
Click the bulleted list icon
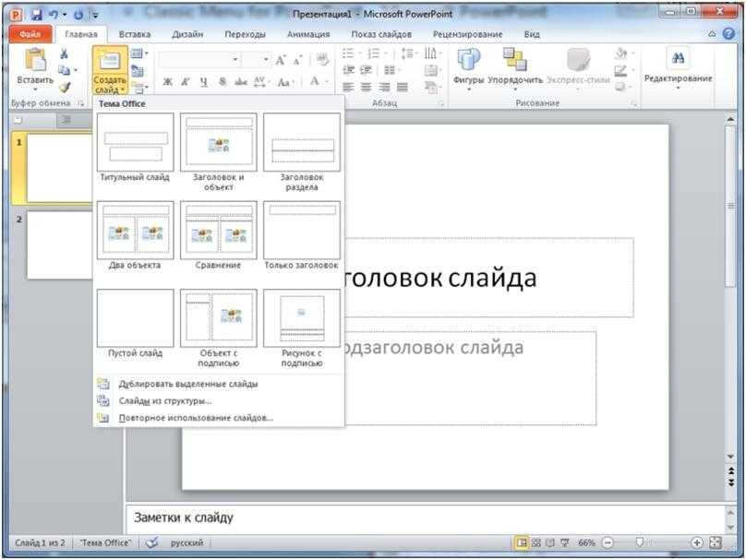click(x=348, y=54)
